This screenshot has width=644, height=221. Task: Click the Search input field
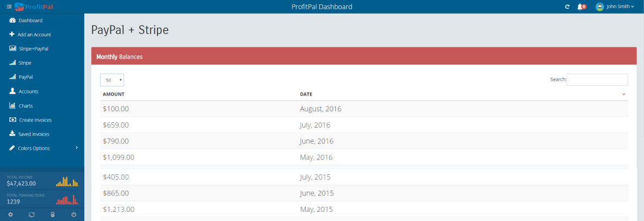pyautogui.click(x=597, y=79)
